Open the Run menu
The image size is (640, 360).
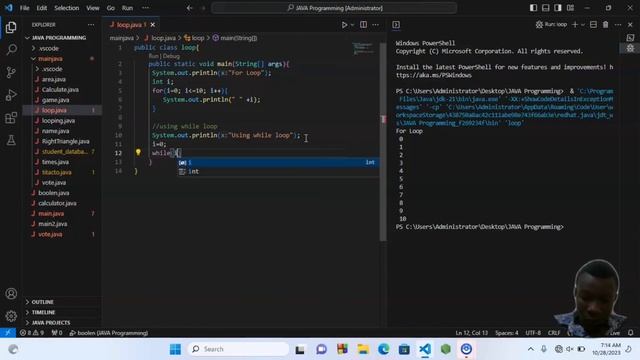click(127, 8)
